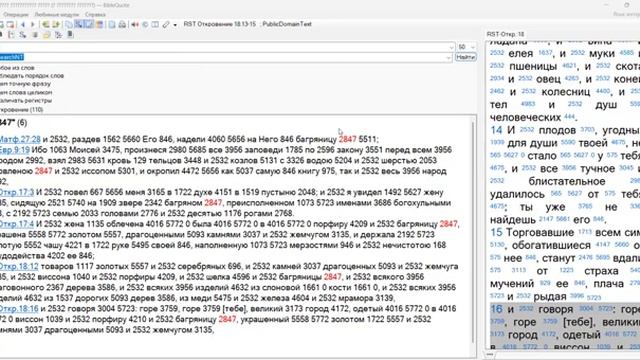Click the red-framed window icon at toolbar start
Viewport: 640px width, 360px height.
pos(10,24)
